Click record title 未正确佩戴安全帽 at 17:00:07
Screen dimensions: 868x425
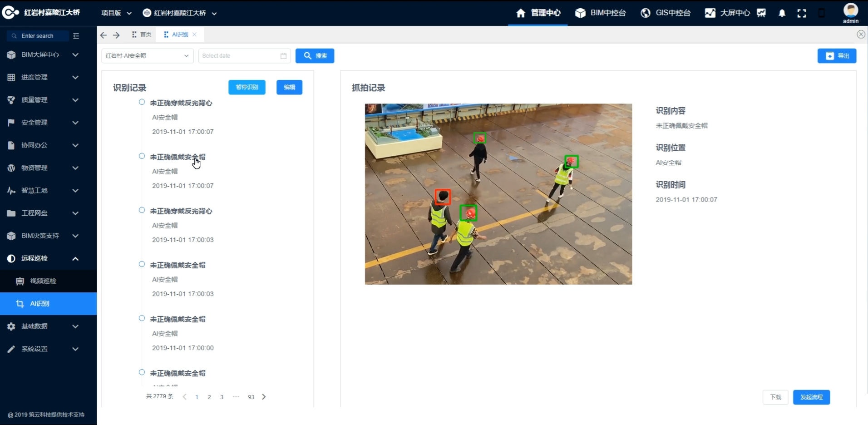pyautogui.click(x=178, y=157)
